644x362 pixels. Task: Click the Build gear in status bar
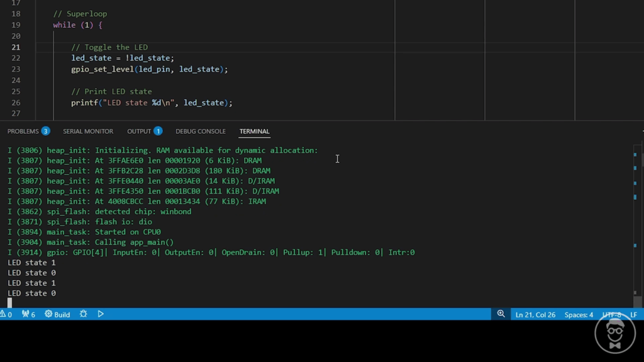57,314
